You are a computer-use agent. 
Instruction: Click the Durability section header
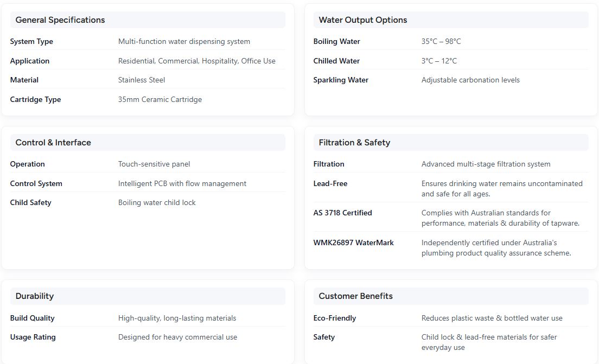pyautogui.click(x=35, y=296)
